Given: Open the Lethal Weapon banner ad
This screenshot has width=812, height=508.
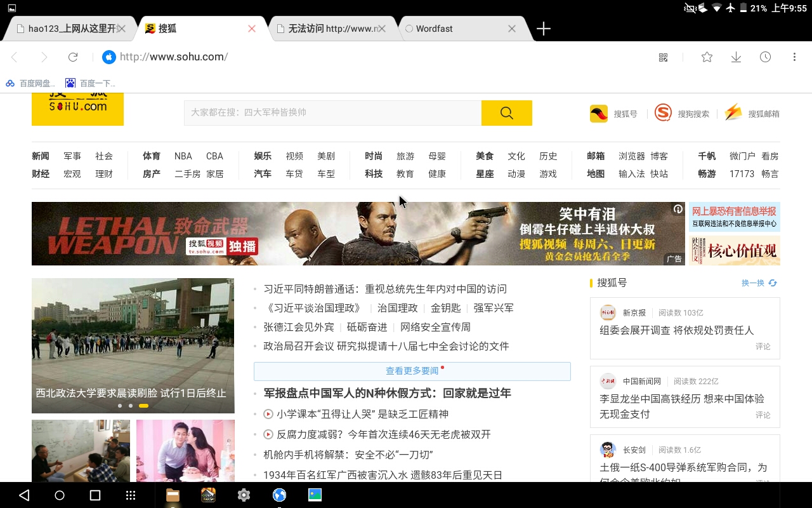Looking at the screenshot, I should (358, 234).
